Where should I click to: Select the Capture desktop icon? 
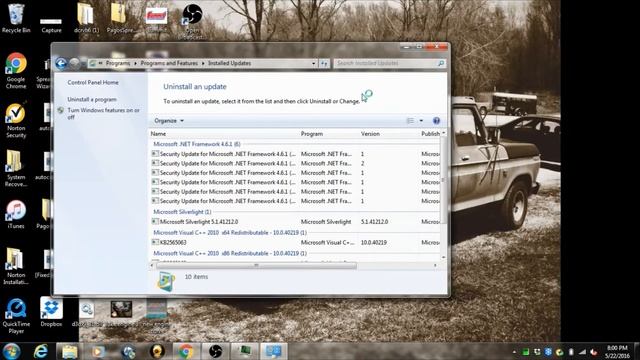(51, 24)
